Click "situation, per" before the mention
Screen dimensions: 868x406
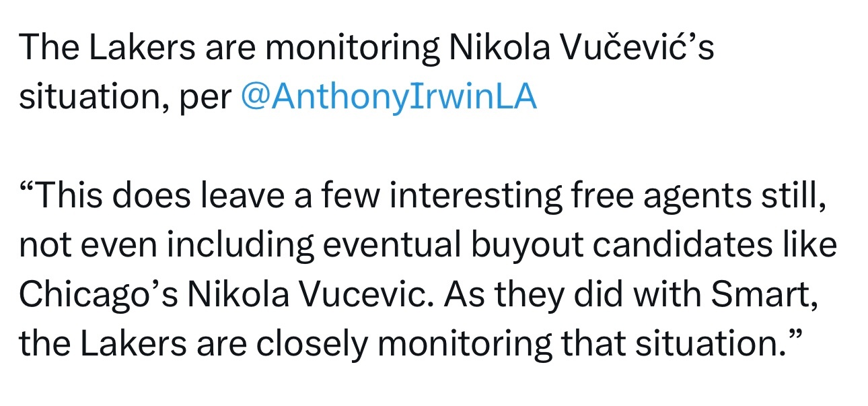125,99
